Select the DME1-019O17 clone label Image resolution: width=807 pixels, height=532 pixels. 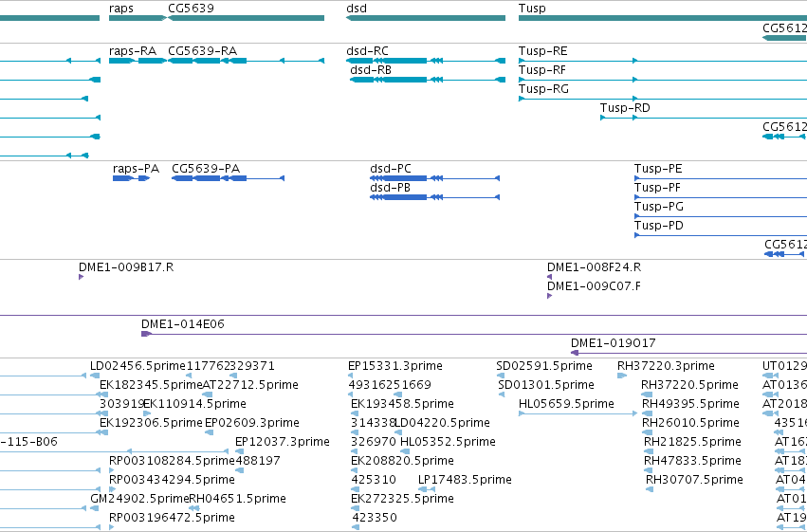tap(614, 343)
